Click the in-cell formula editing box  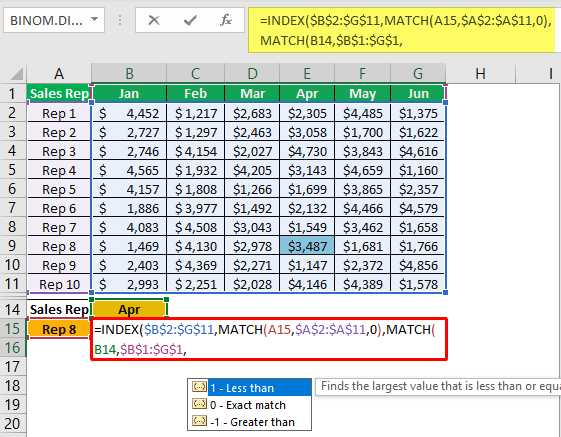pyautogui.click(x=269, y=339)
